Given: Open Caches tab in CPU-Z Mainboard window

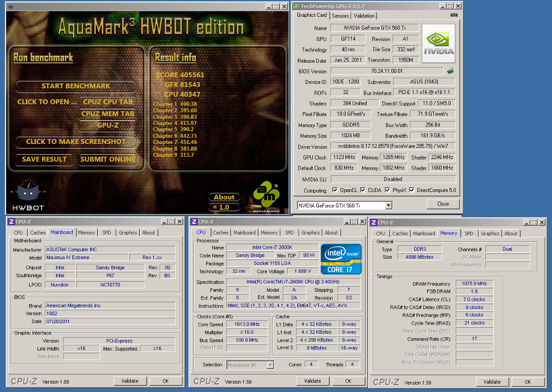Looking at the screenshot, I should point(38,233).
